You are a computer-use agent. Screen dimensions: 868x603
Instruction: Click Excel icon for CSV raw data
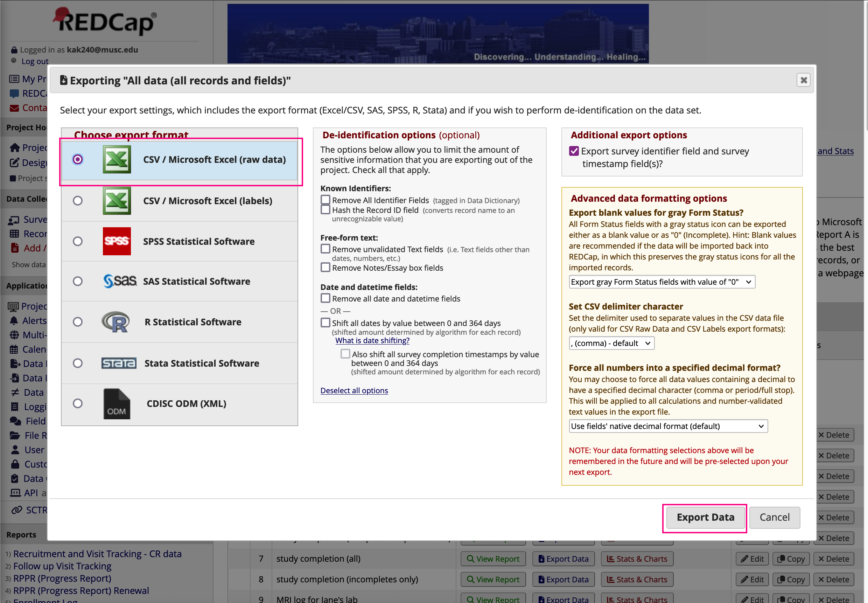[x=117, y=159]
